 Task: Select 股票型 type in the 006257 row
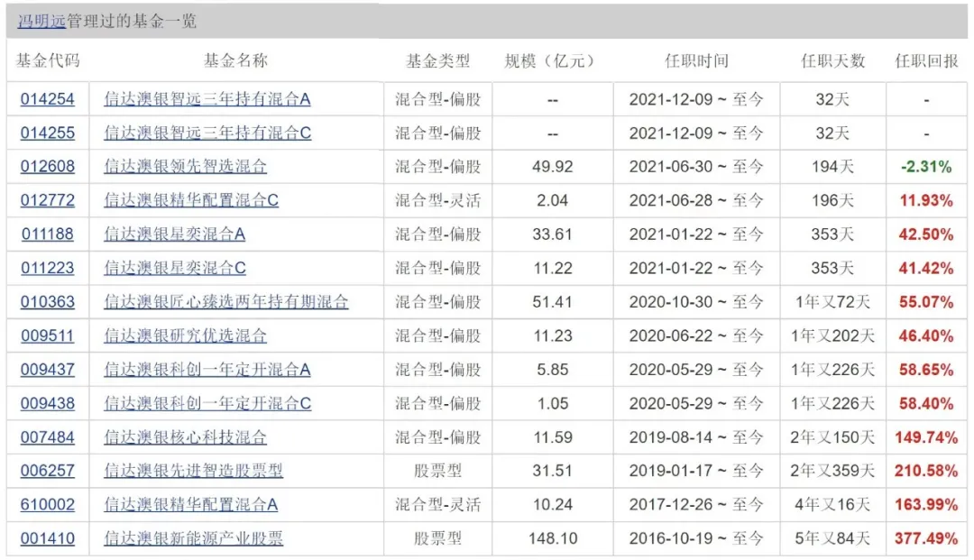[438, 471]
